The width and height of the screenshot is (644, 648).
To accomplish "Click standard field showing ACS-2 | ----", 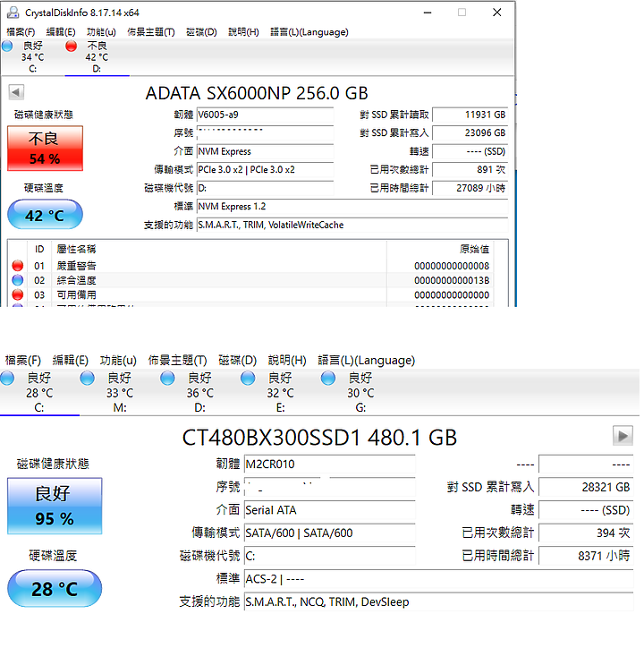I will [x=438, y=579].
